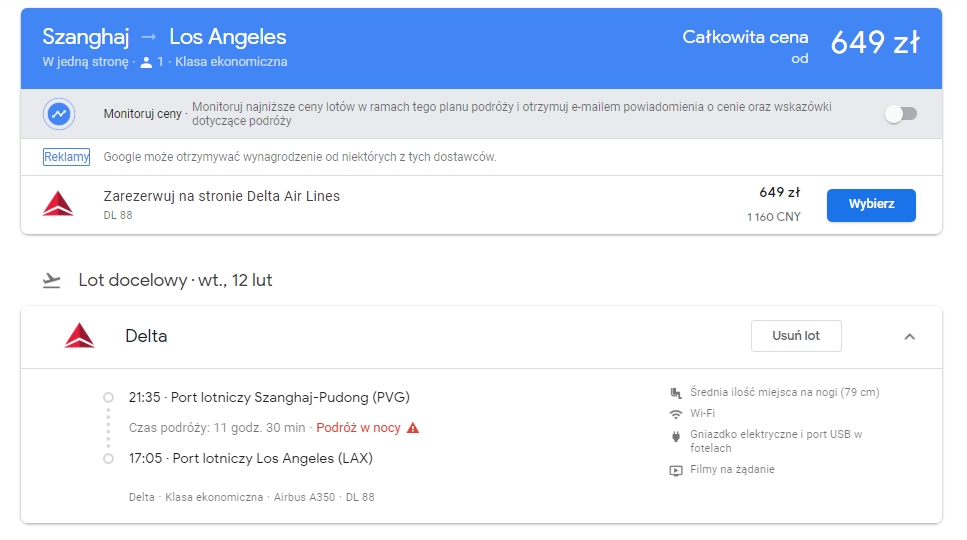Click the landing plane icon beside Lot docelowy
Screen dimensions: 967x540
[x=52, y=280]
